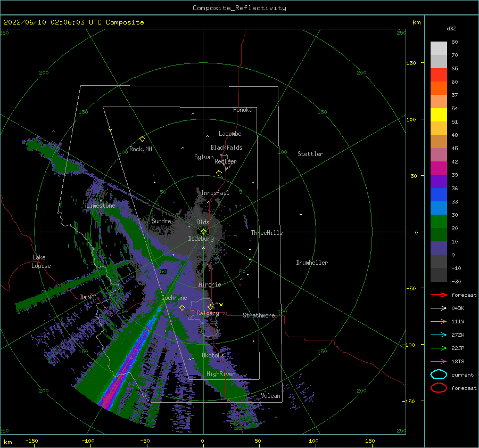Click the 'Stettler' city label

310,154
